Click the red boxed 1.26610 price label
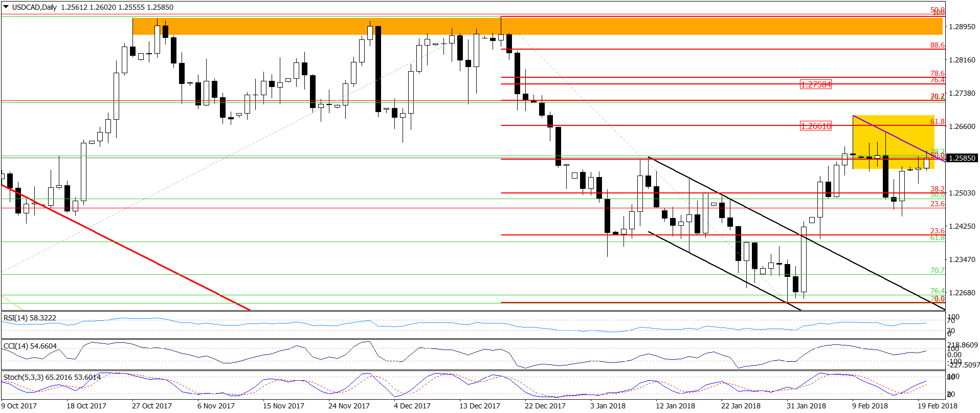Screen dimensions: 980x413 click(x=816, y=126)
